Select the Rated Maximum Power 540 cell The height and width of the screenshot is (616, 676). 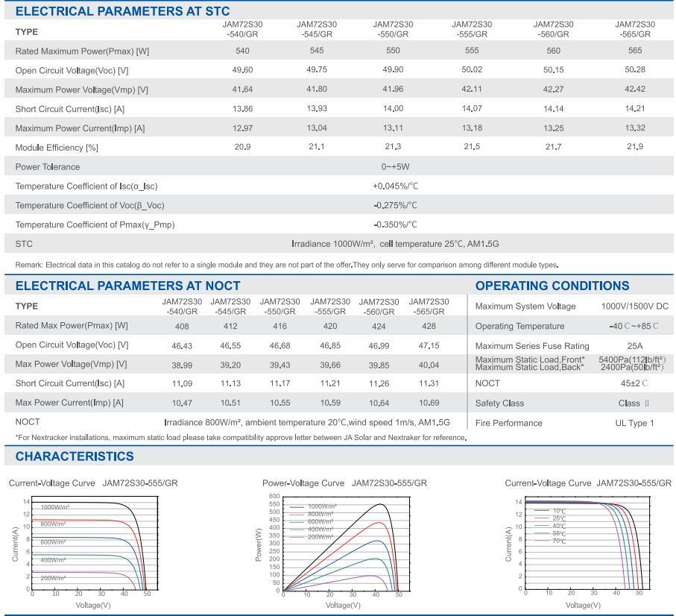[x=242, y=51]
